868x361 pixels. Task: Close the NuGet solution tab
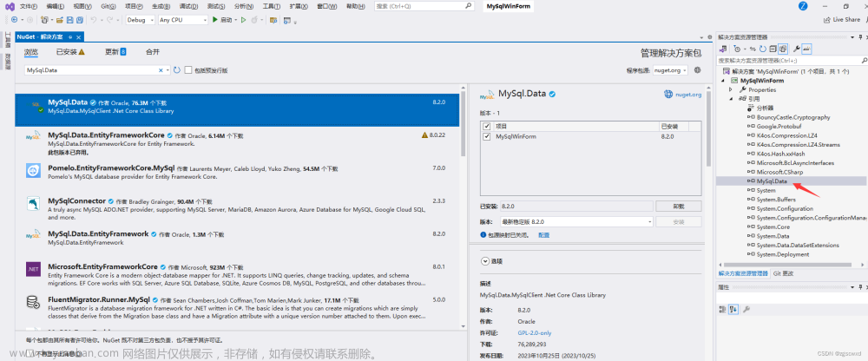coord(79,37)
